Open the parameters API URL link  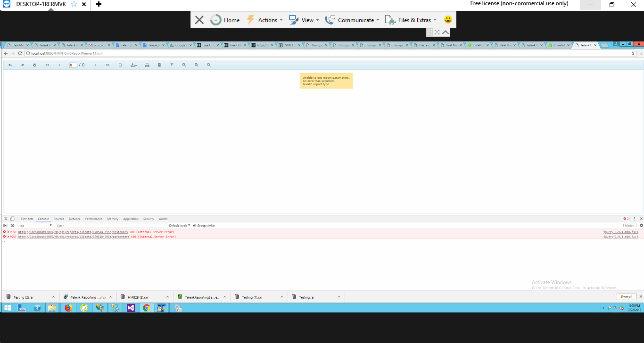tap(74, 237)
